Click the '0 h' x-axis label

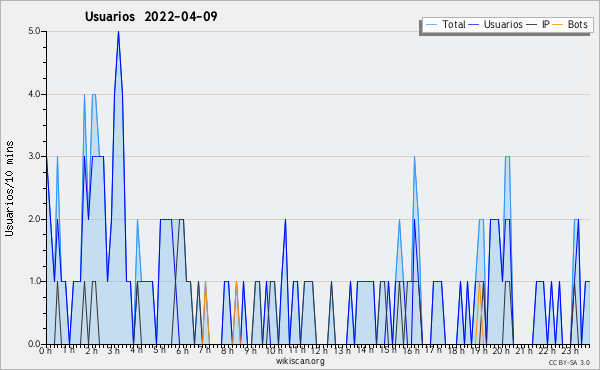point(46,351)
